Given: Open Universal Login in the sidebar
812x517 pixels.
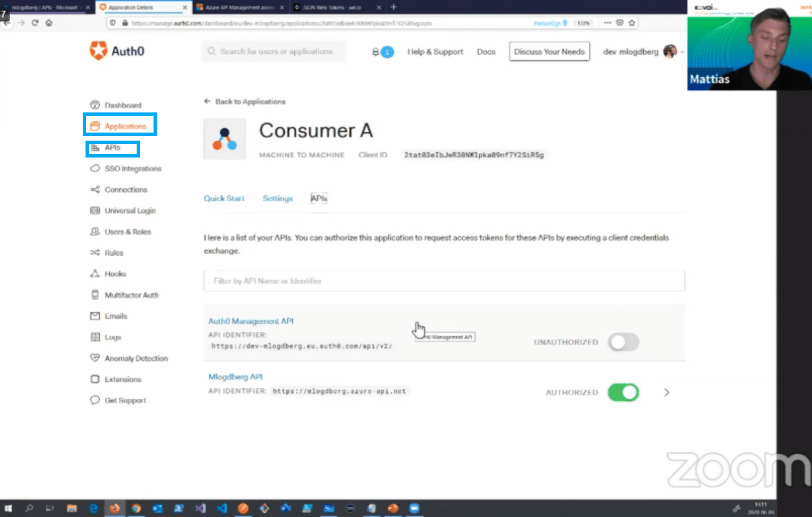Looking at the screenshot, I should coord(123,211).
